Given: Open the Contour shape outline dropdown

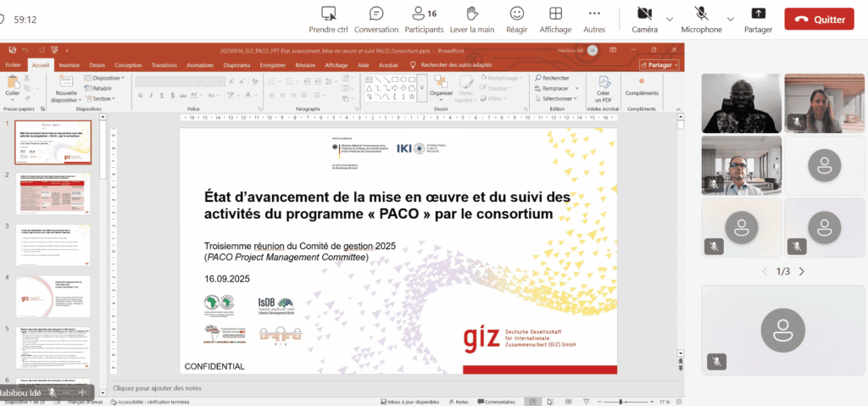Looking at the screenshot, I should (x=495, y=88).
